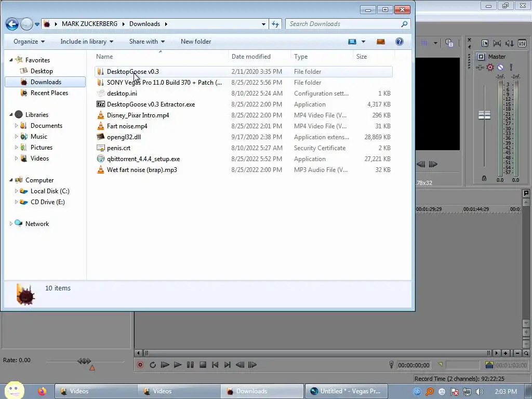Image resolution: width=532 pixels, height=399 pixels.
Task: Click the Start button on the taskbar
Action: [x=14, y=390]
